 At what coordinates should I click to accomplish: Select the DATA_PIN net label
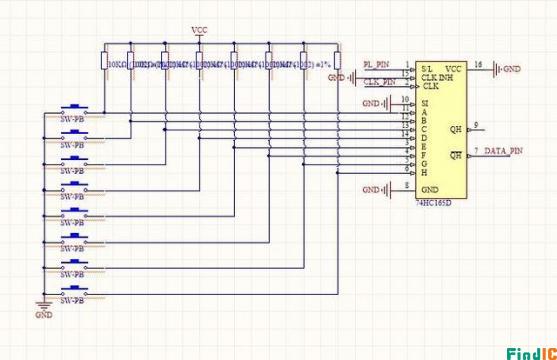pos(503,151)
